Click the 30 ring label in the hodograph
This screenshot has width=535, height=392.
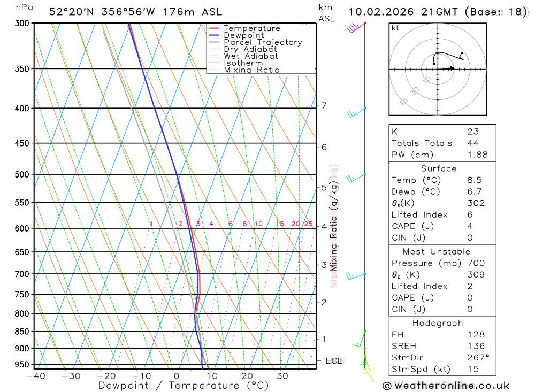point(415,91)
